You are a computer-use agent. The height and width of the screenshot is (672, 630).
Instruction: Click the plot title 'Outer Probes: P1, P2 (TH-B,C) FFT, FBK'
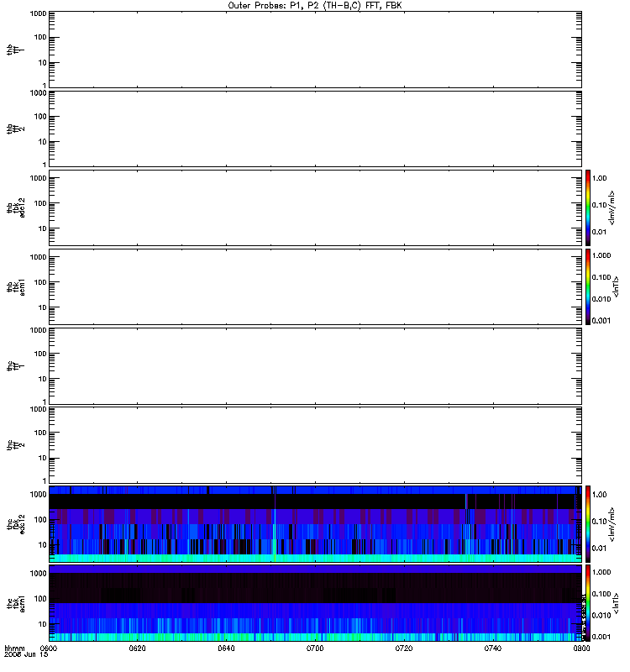pos(315,6)
